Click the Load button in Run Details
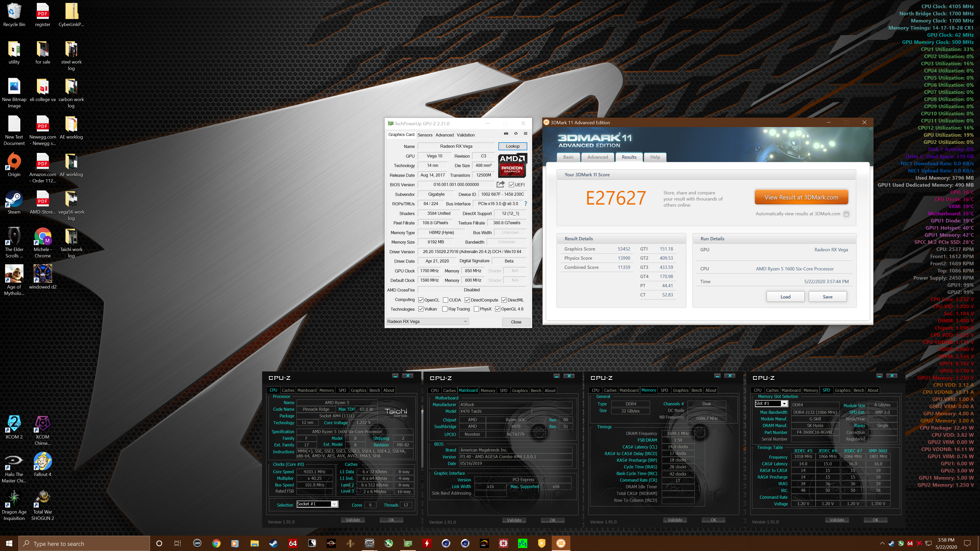The width and height of the screenshot is (980, 551). [x=785, y=297]
